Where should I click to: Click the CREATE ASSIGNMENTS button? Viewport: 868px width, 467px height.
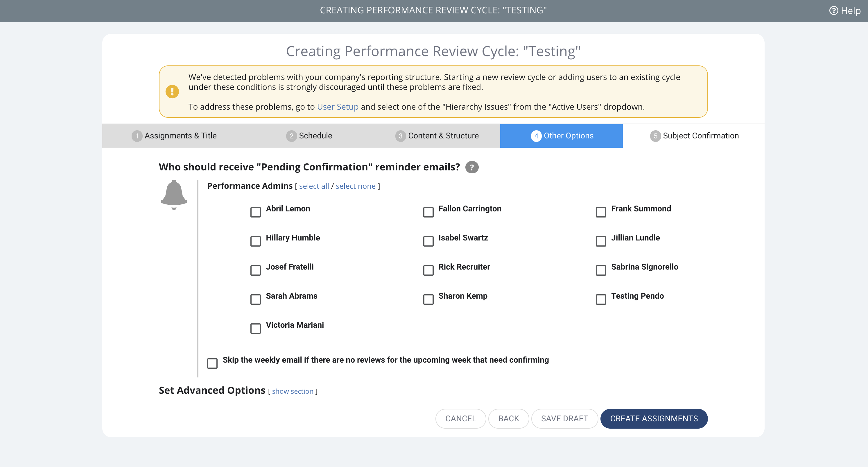tap(654, 419)
